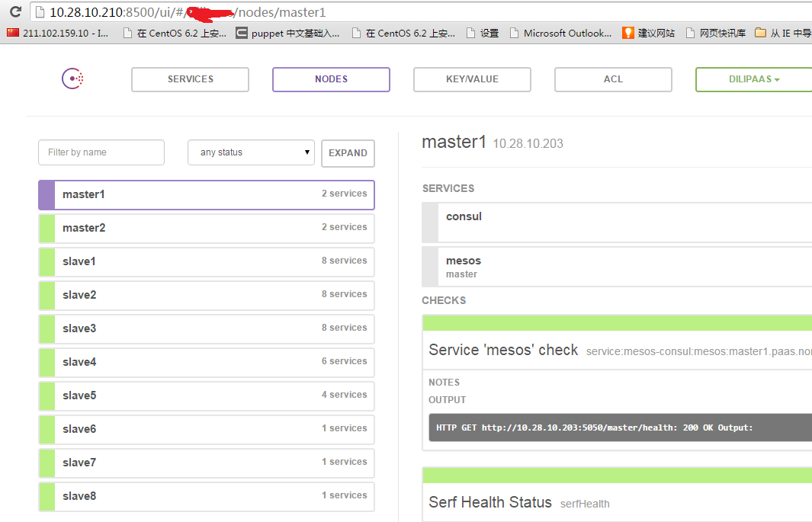
Task: Switch to the SERVICES tab
Action: coord(189,79)
